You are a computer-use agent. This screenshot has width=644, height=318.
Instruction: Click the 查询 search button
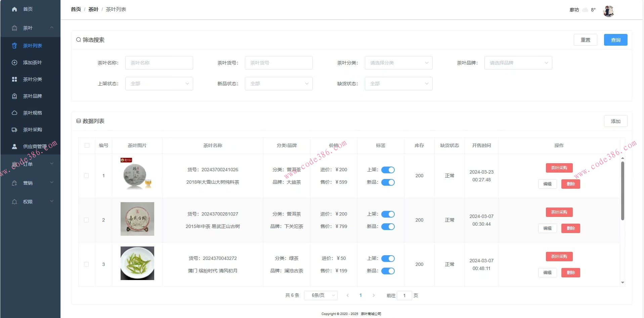[x=615, y=40]
